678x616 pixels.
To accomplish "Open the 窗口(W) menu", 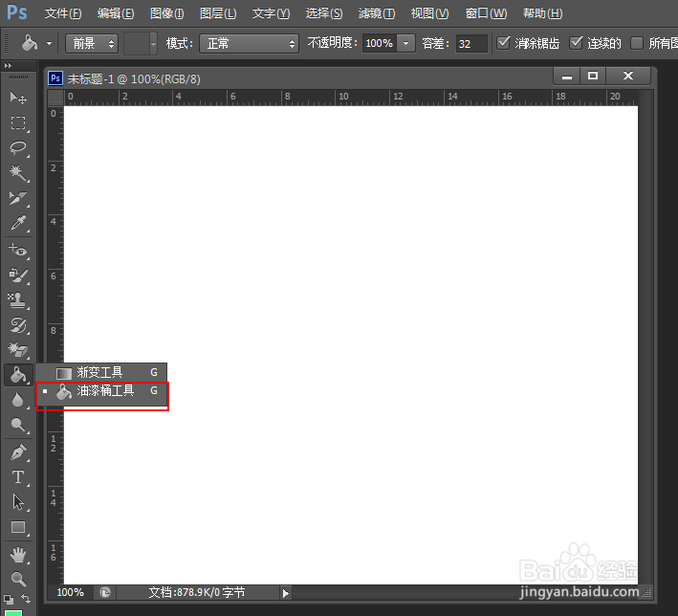I will click(x=486, y=13).
